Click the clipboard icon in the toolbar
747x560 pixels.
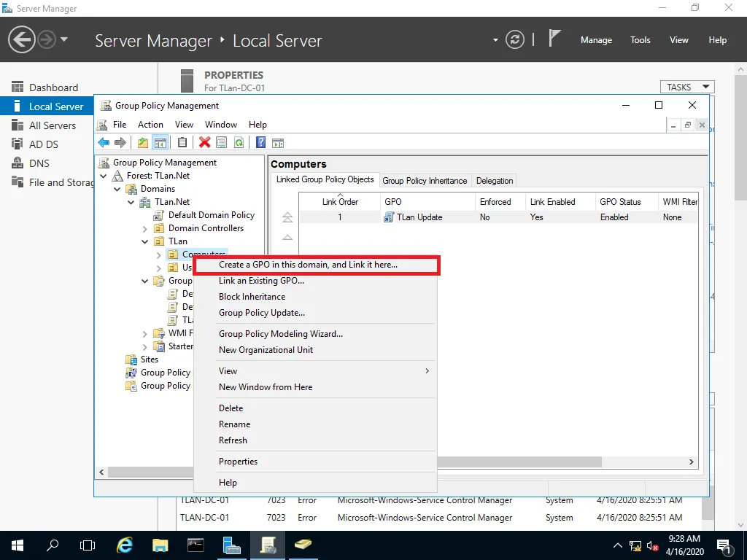[182, 142]
